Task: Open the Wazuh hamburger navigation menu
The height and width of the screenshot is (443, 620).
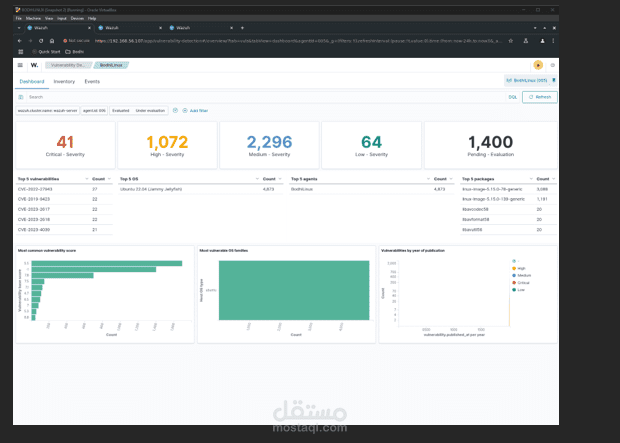Action: click(20, 65)
